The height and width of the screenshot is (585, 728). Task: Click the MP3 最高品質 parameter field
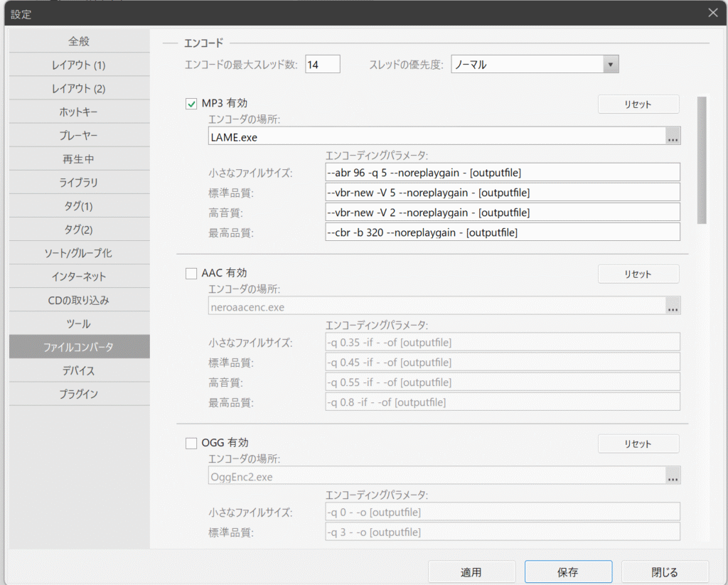[502, 232]
